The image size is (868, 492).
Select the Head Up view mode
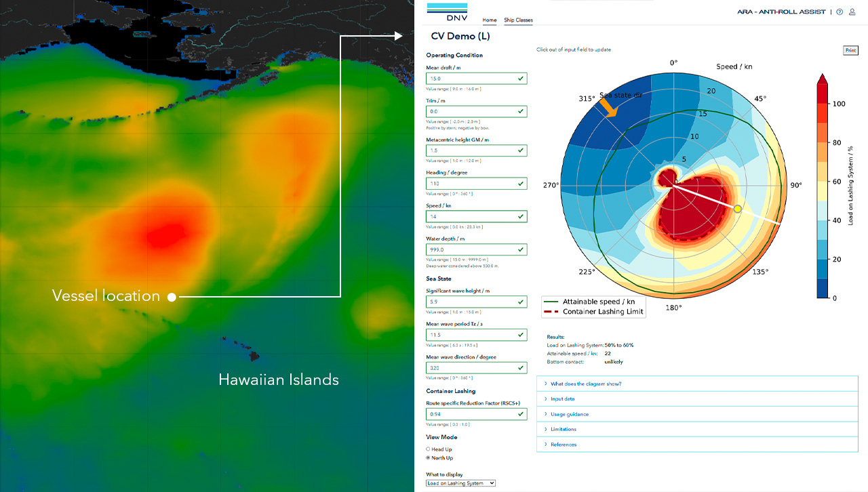[428, 449]
